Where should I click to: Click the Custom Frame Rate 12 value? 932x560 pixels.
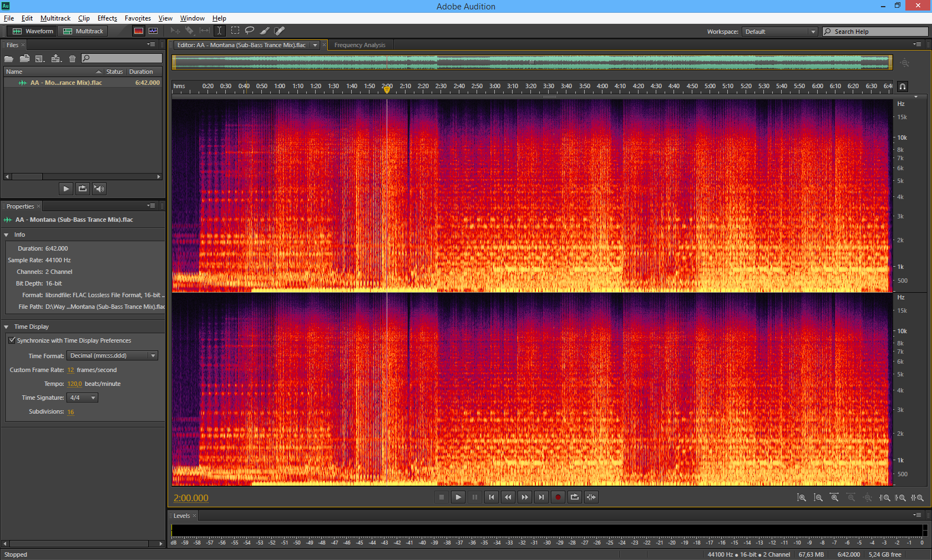pyautogui.click(x=70, y=370)
